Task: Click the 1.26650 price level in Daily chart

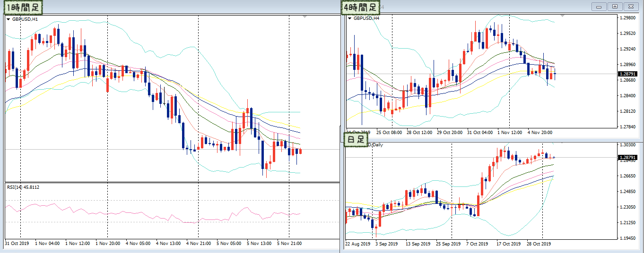Action: pos(627,176)
